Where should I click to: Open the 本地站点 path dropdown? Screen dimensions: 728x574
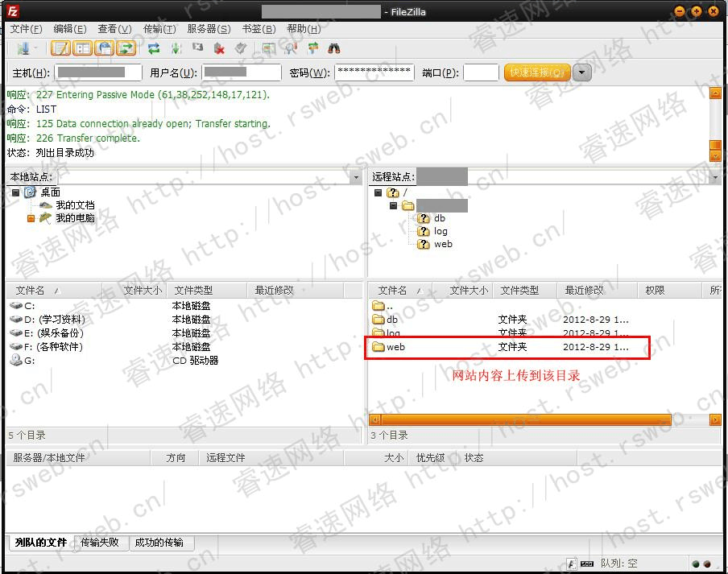coord(357,177)
